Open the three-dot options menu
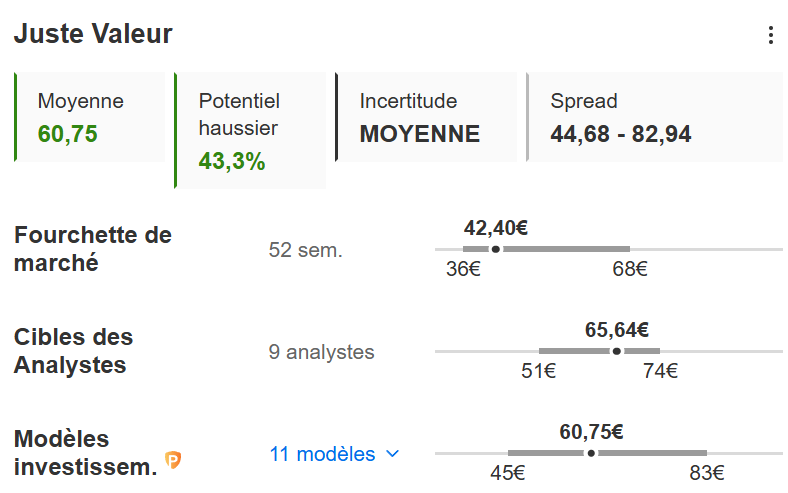 tap(770, 36)
